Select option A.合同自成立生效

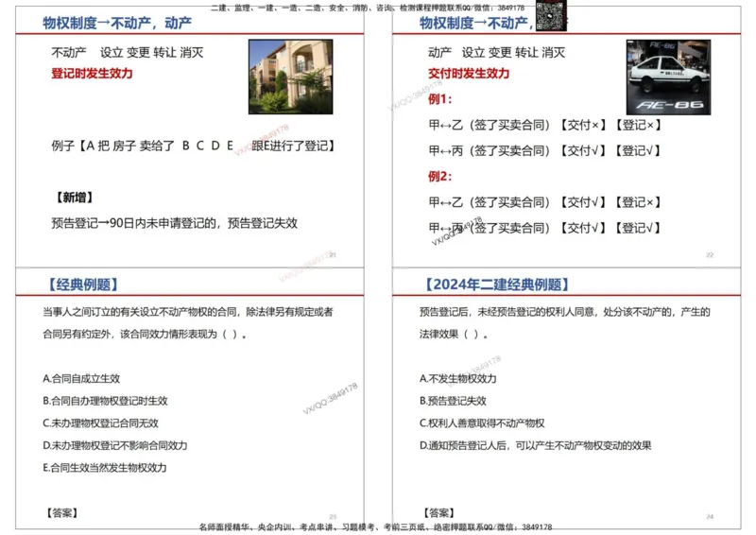tap(81, 379)
